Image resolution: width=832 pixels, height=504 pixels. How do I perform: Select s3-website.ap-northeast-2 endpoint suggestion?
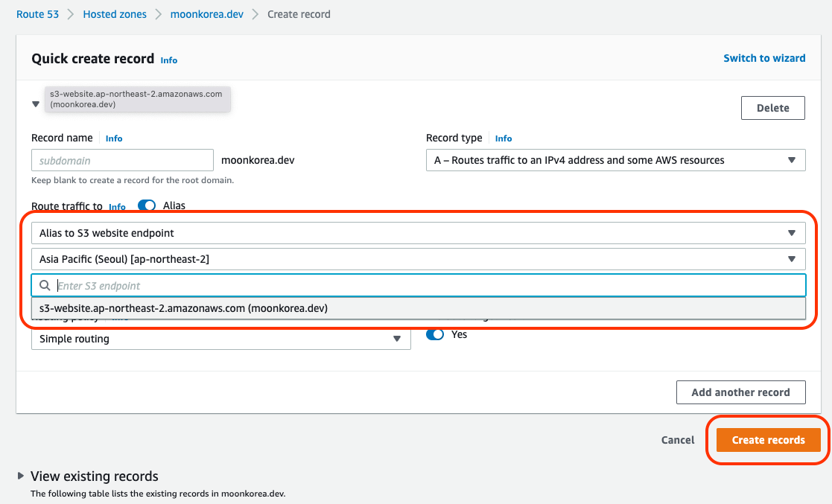[x=184, y=308]
